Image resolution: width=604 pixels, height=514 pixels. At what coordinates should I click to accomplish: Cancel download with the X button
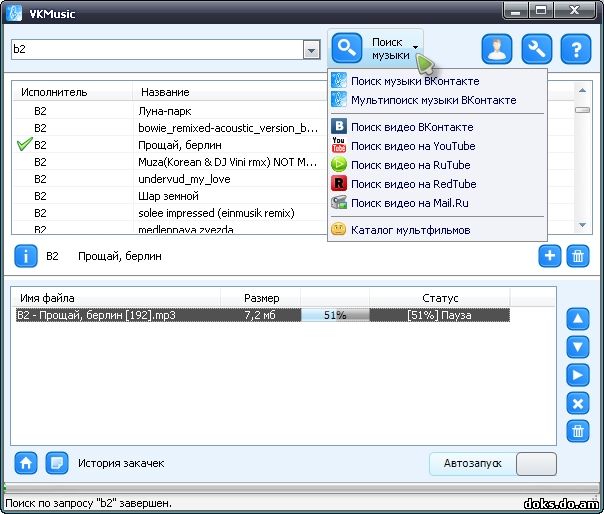(x=578, y=403)
